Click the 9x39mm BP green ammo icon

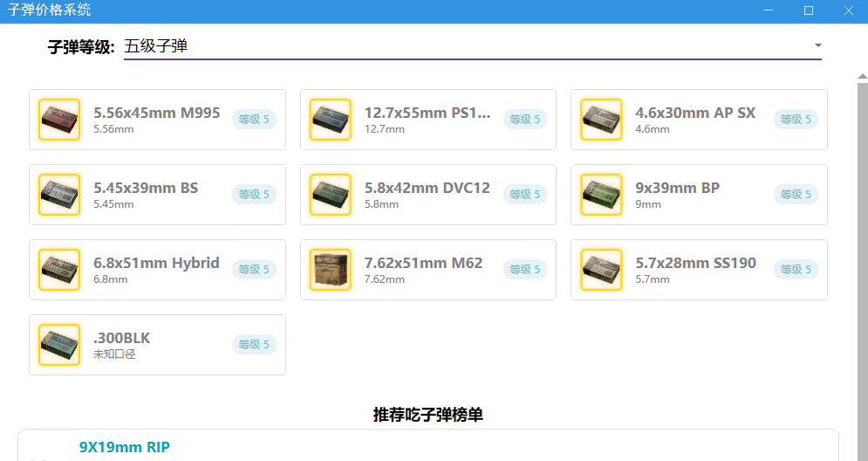click(601, 195)
